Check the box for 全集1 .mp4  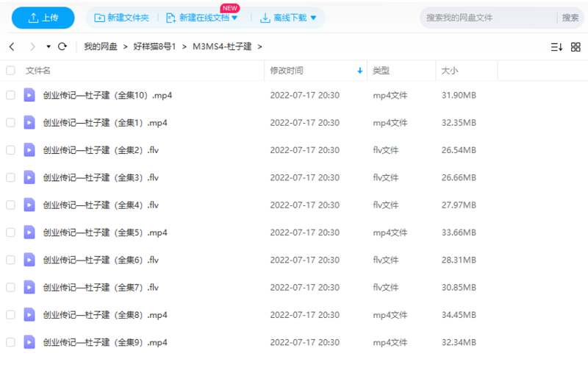point(10,122)
